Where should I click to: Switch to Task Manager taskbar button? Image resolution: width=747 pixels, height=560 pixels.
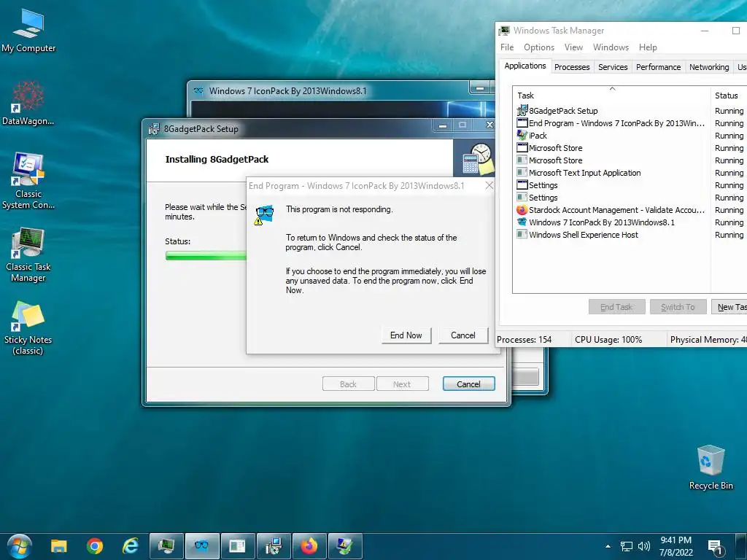166,545
